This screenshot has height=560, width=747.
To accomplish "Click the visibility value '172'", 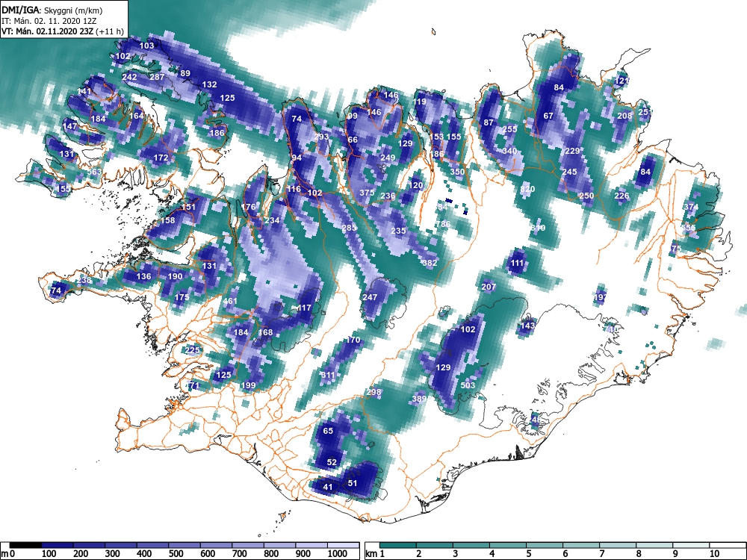I will point(161,158).
